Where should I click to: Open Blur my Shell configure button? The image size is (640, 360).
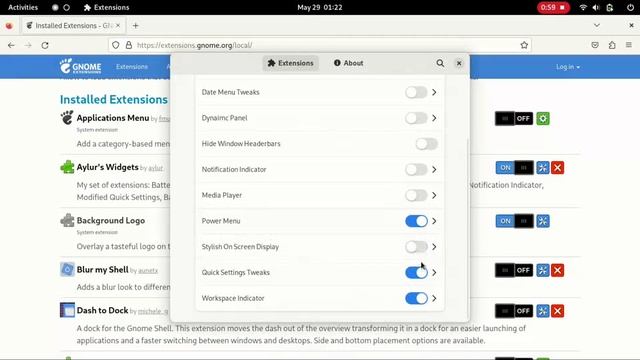(543, 270)
